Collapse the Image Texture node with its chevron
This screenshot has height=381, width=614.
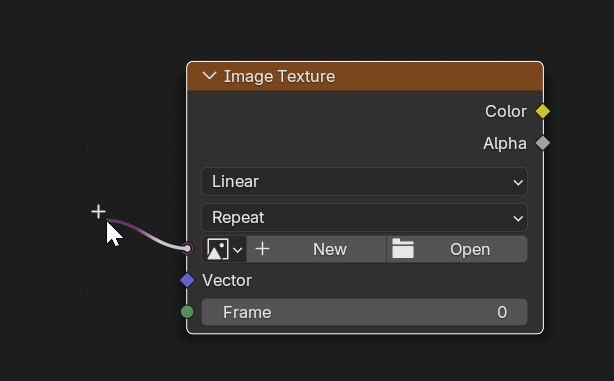(210, 76)
